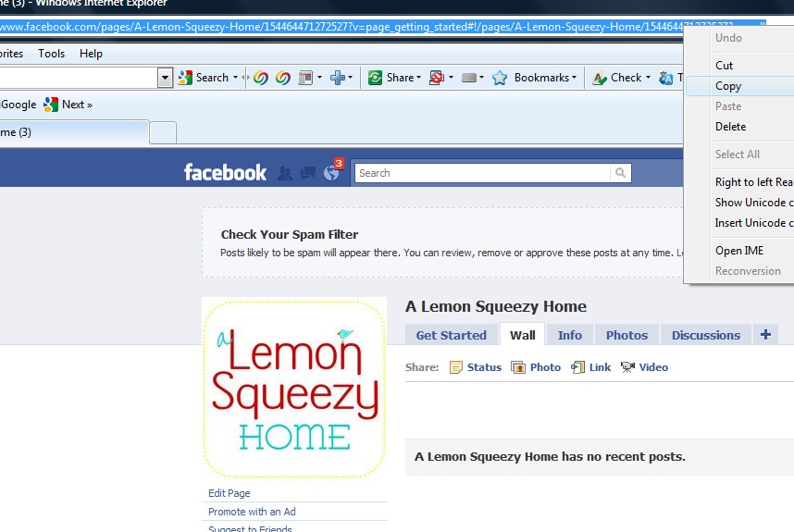Open the dropdown beside the blue plus icon

click(350, 78)
